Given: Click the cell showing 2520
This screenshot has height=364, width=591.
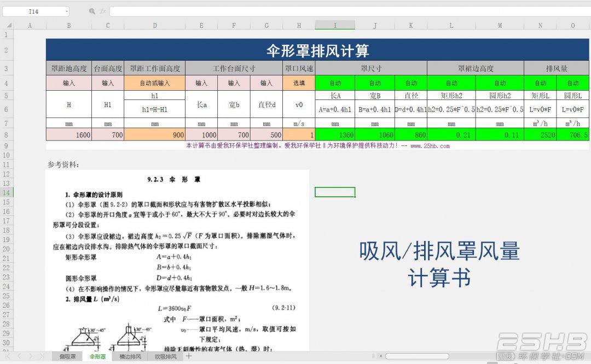Looking at the screenshot, I should [540, 135].
